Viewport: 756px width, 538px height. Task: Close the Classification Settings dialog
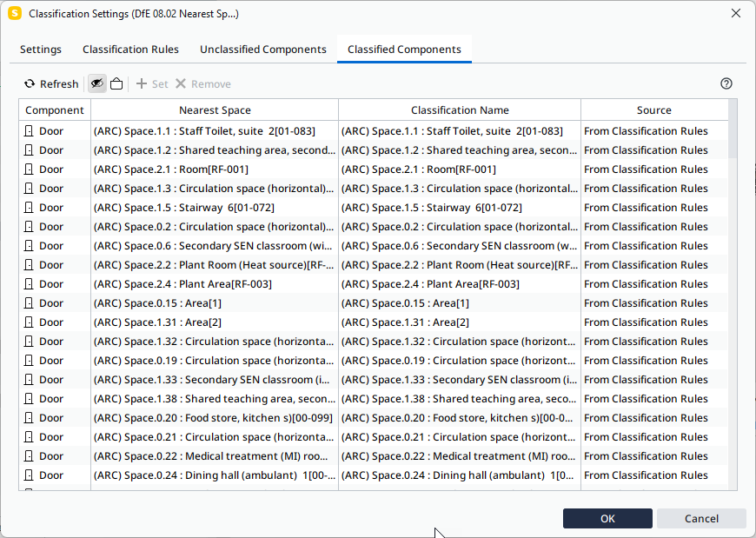(736, 14)
